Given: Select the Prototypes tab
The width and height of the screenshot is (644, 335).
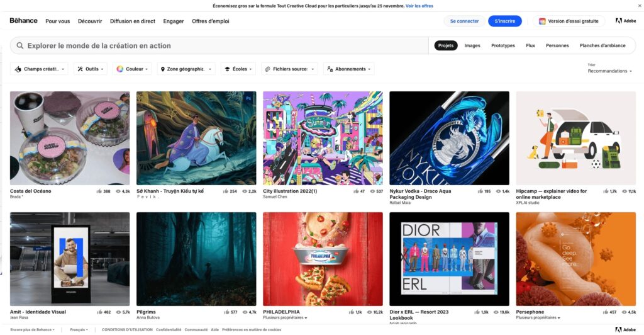Looking at the screenshot, I should tap(502, 46).
